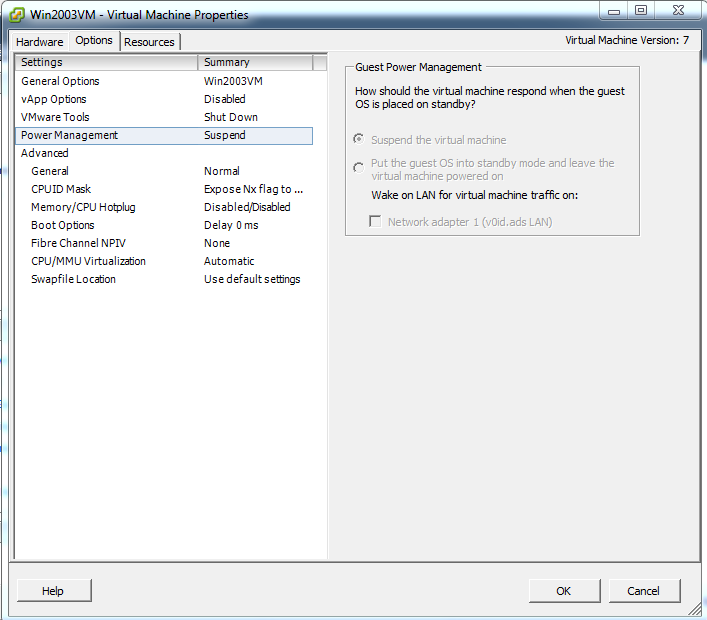Enable Network adapter 1 Wake on LAN

[x=376, y=222]
